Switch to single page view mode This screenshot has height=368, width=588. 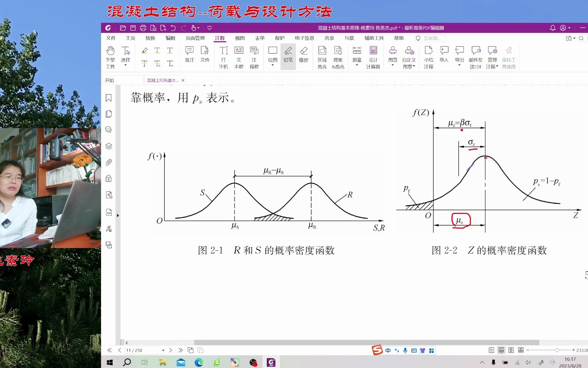pyautogui.click(x=491, y=350)
